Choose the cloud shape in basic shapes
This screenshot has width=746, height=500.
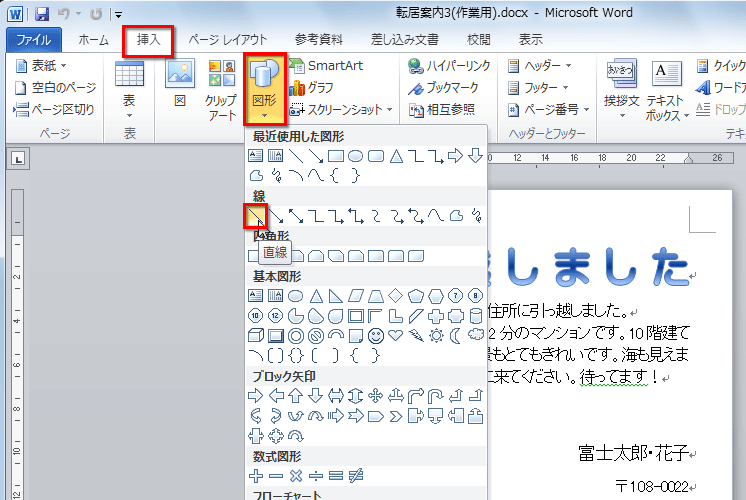[x=476, y=336]
